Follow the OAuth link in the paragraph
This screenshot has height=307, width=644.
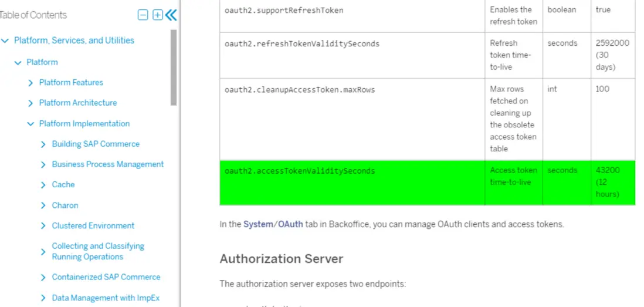point(290,224)
